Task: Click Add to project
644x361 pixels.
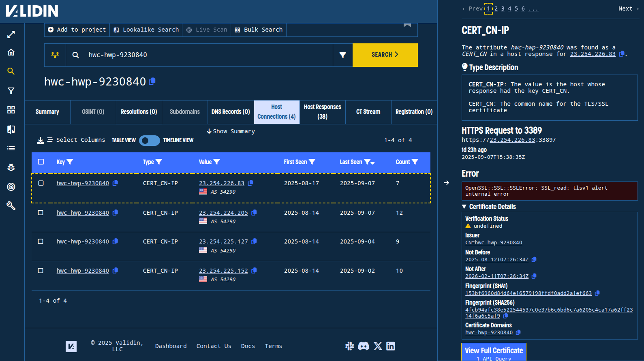Action: click(x=77, y=30)
